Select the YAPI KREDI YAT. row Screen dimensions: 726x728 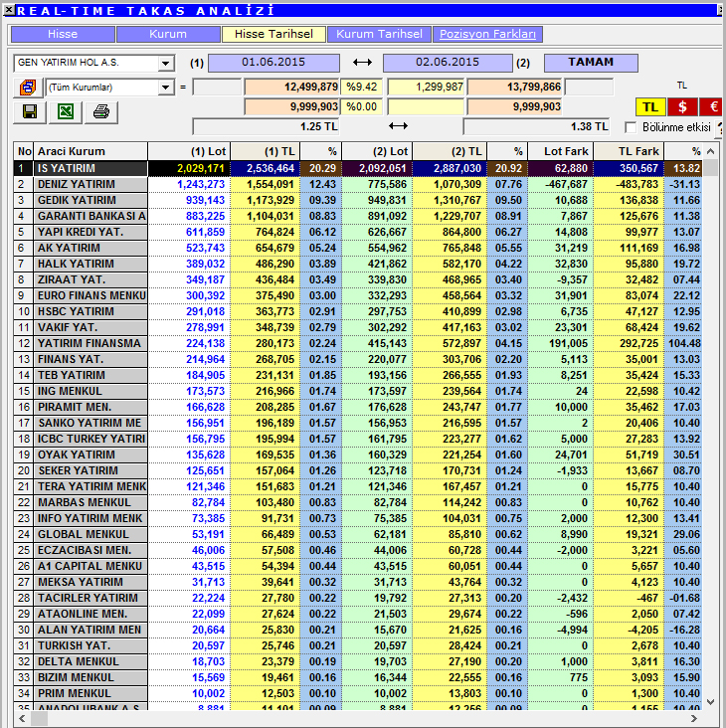(x=358, y=232)
